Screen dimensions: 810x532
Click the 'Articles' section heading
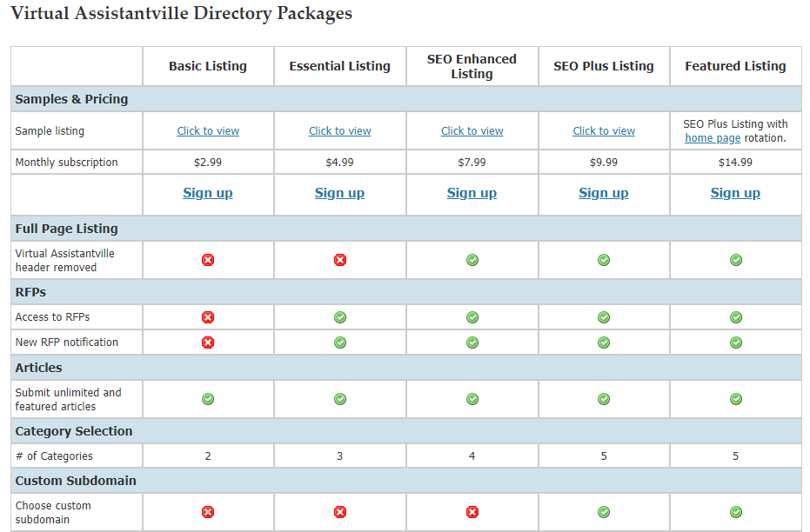point(39,368)
